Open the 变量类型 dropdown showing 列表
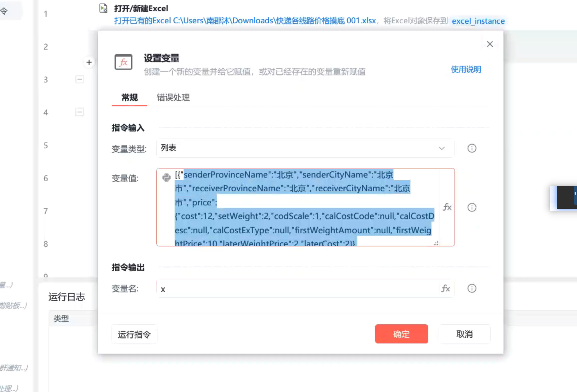Image resolution: width=577 pixels, height=392 pixels. click(305, 148)
